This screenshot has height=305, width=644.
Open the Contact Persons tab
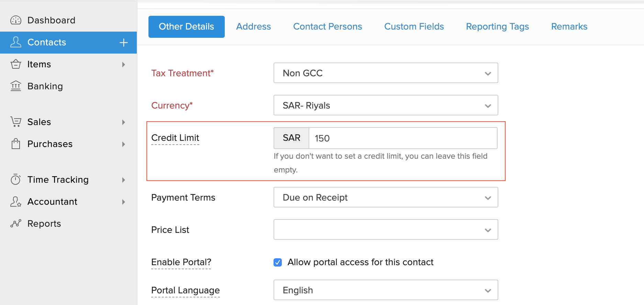click(x=327, y=27)
